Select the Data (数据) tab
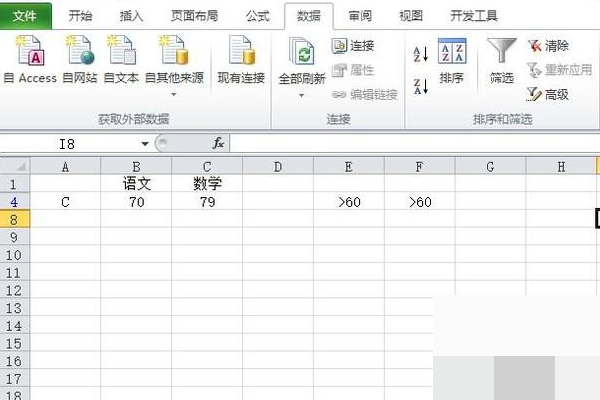600x400 pixels. [309, 16]
